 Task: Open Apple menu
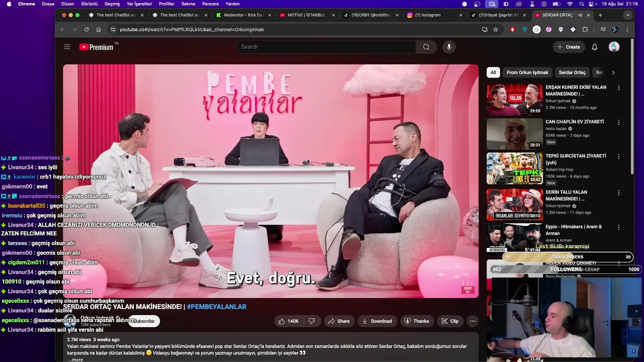click(9, 4)
